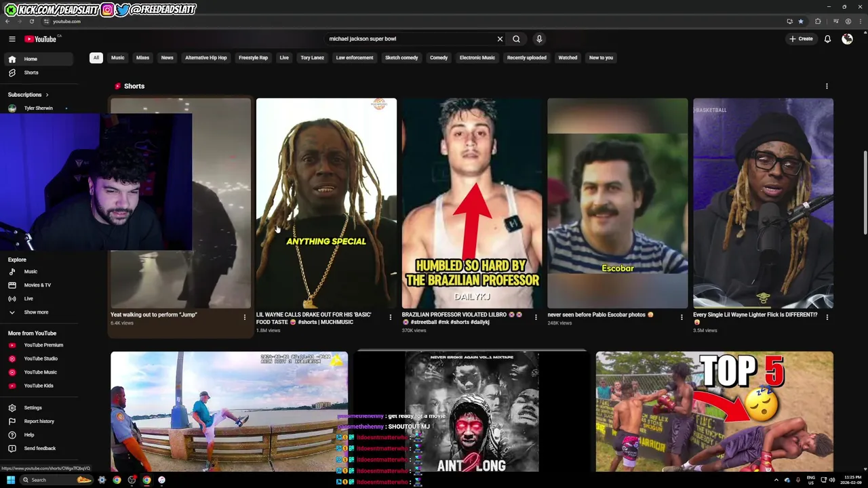Open options for Yeat walking out short
Viewport: 868px width, 488px height.
245,317
